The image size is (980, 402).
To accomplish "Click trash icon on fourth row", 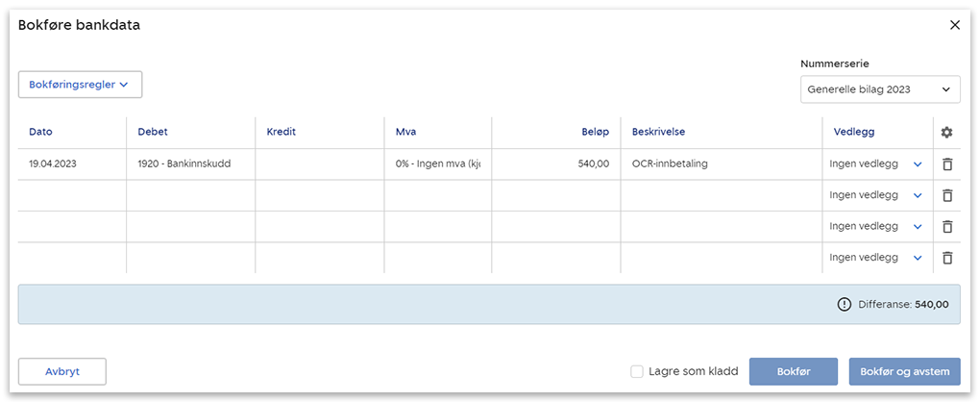I will point(946,258).
